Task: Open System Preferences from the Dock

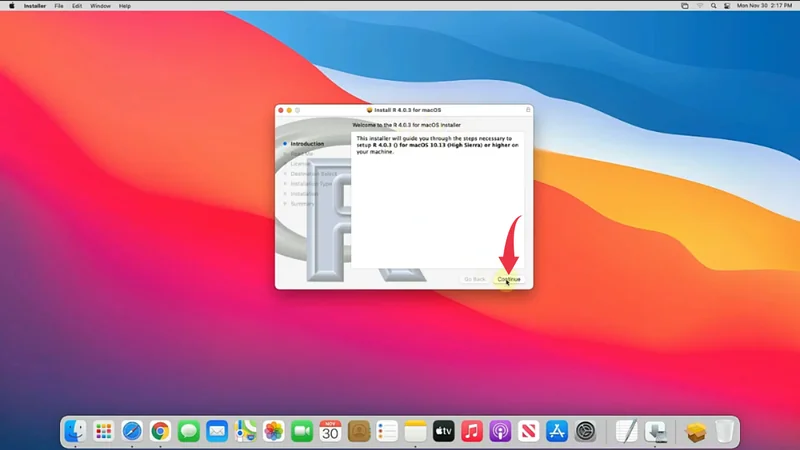Action: tap(586, 431)
